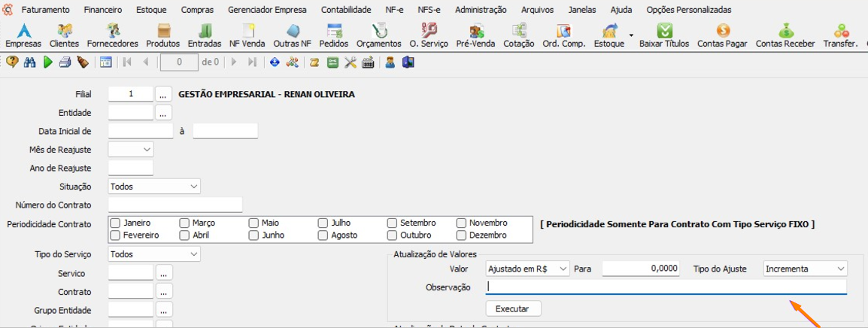Click the user person icon

pyautogui.click(x=390, y=62)
